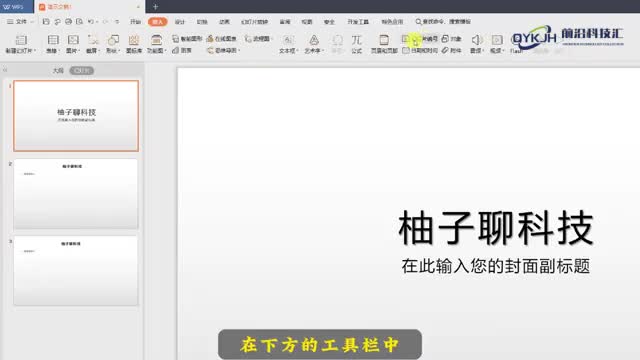
Task: Insert the slide number
Action: [420, 39]
